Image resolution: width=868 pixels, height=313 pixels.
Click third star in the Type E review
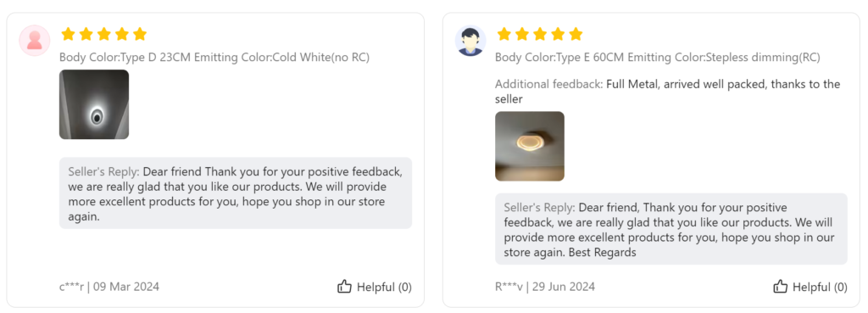540,34
